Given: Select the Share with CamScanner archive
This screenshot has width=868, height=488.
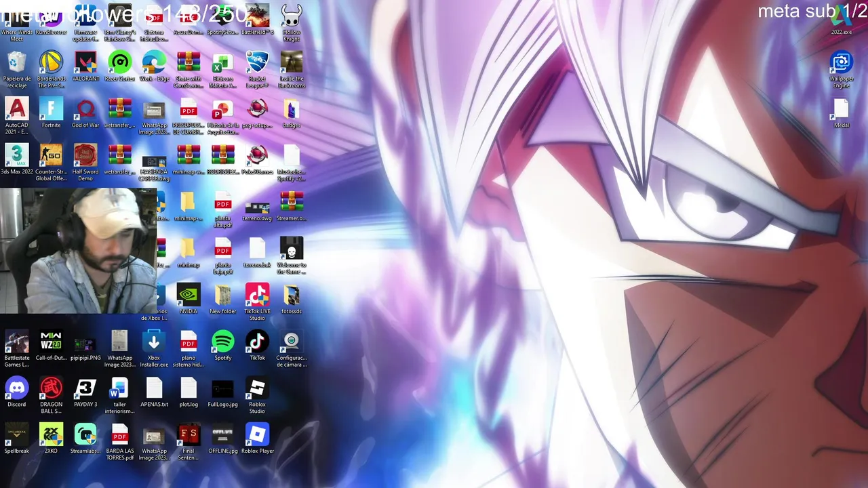Looking at the screenshot, I should pos(189,70).
